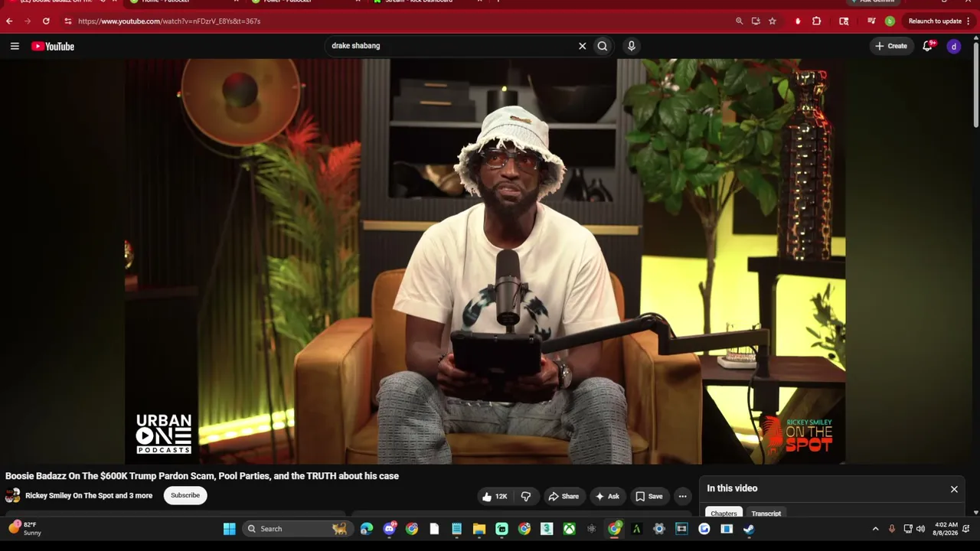The height and width of the screenshot is (551, 980).
Task: Open Rickey Smiley On The Spot channel link
Action: click(89, 496)
